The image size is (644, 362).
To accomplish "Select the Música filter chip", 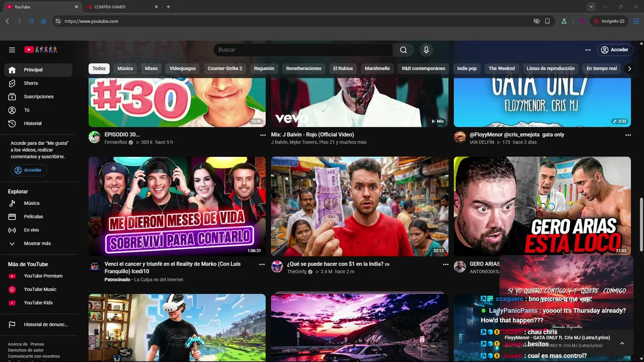I will click(x=125, y=68).
